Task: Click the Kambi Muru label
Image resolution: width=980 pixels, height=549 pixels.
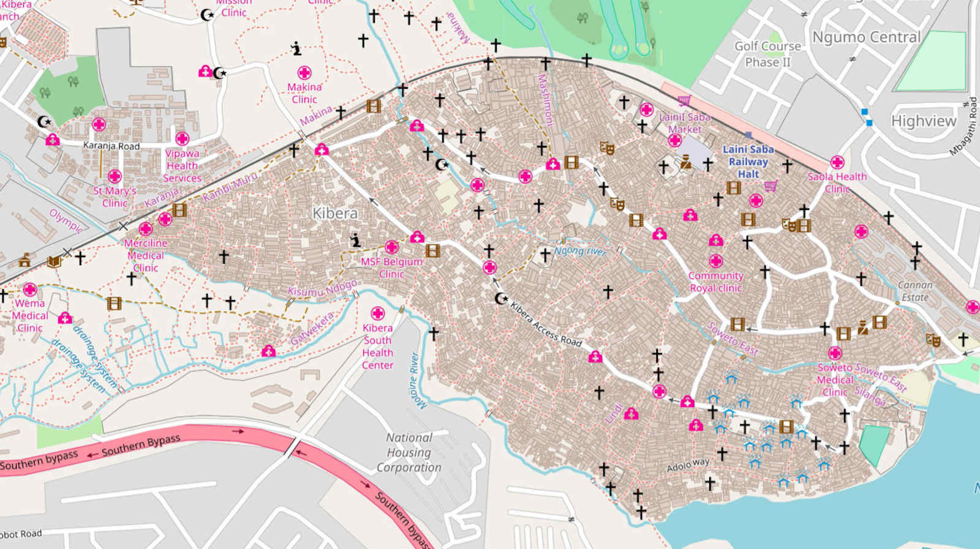Action: tap(230, 187)
